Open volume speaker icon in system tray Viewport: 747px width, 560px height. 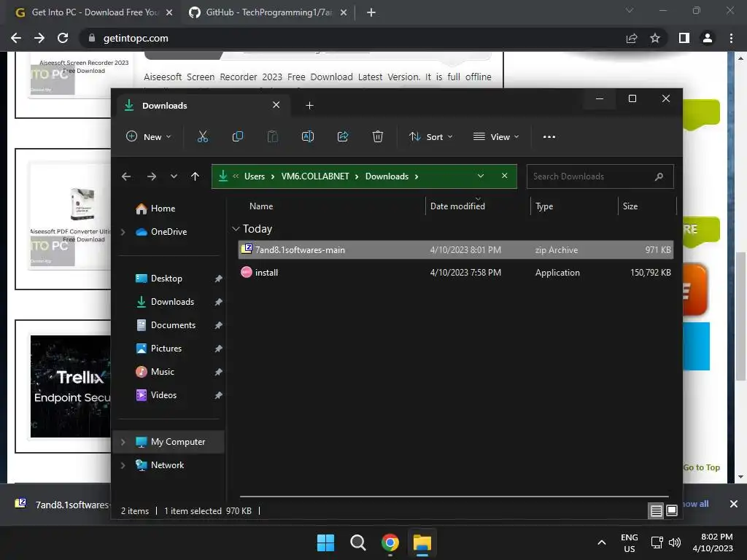675,542
